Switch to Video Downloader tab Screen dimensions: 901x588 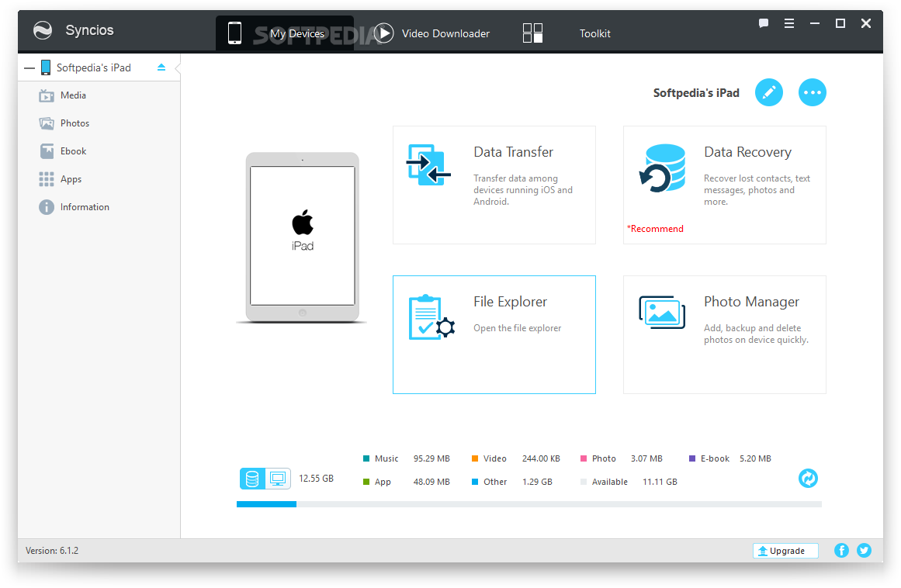pyautogui.click(x=432, y=33)
